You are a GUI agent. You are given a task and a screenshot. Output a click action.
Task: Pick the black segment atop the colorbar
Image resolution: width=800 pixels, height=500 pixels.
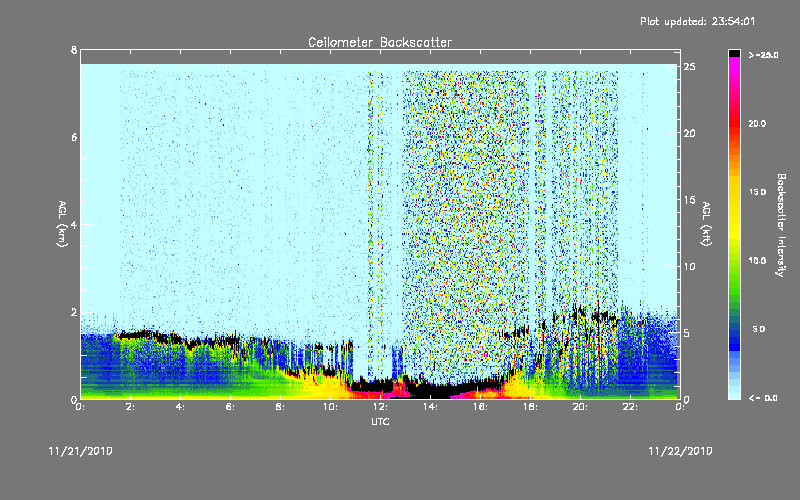pos(734,53)
